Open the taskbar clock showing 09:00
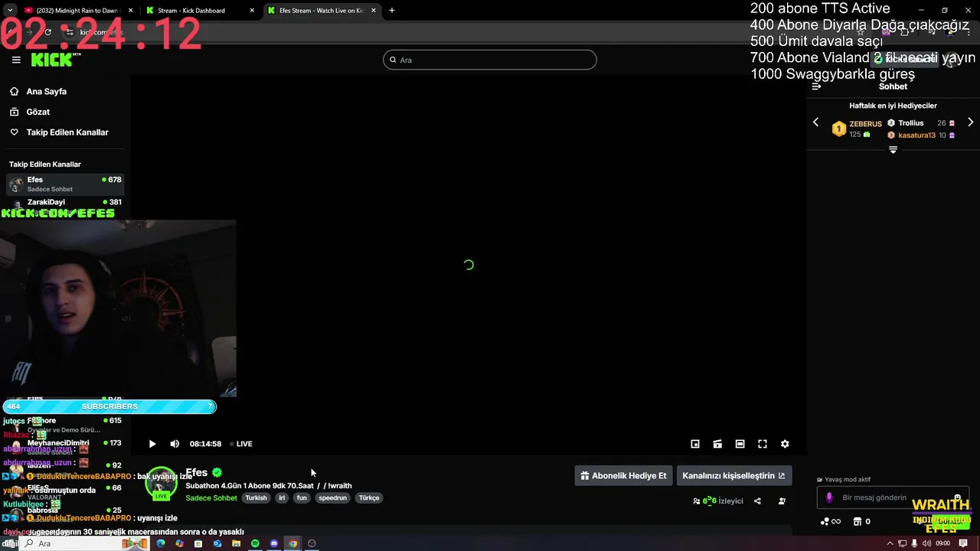The width and height of the screenshot is (980, 551). coord(943,543)
